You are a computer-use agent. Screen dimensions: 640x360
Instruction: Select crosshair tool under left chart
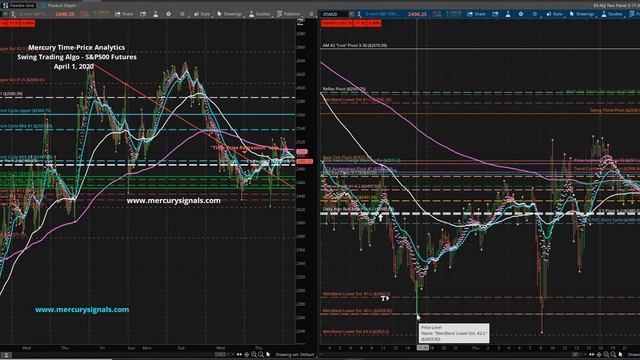[247, 355]
